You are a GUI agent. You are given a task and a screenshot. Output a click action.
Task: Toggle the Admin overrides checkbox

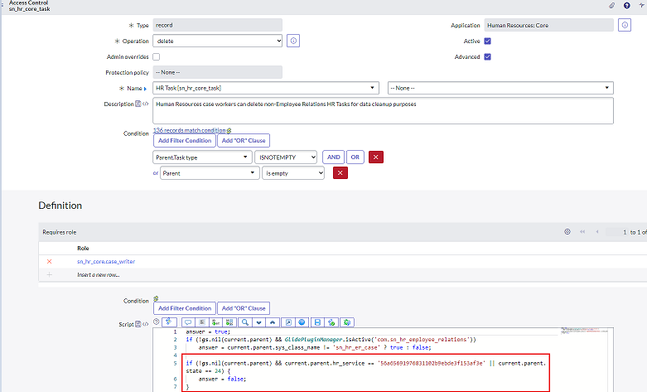(156, 57)
